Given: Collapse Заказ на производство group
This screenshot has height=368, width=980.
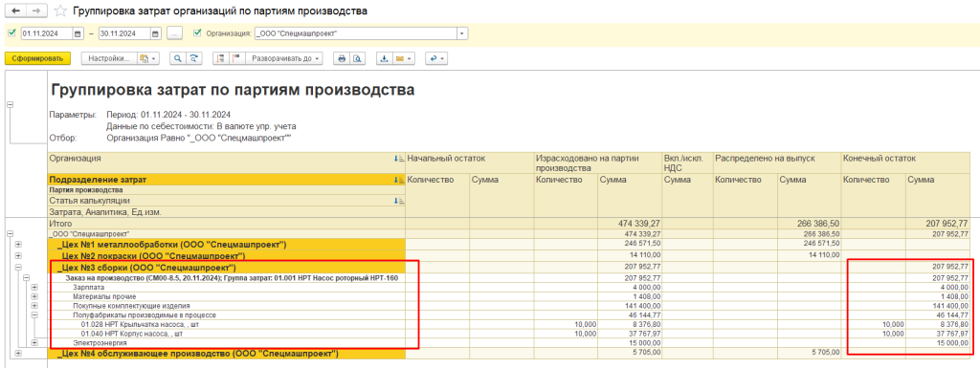Looking at the screenshot, I should 26,277.
